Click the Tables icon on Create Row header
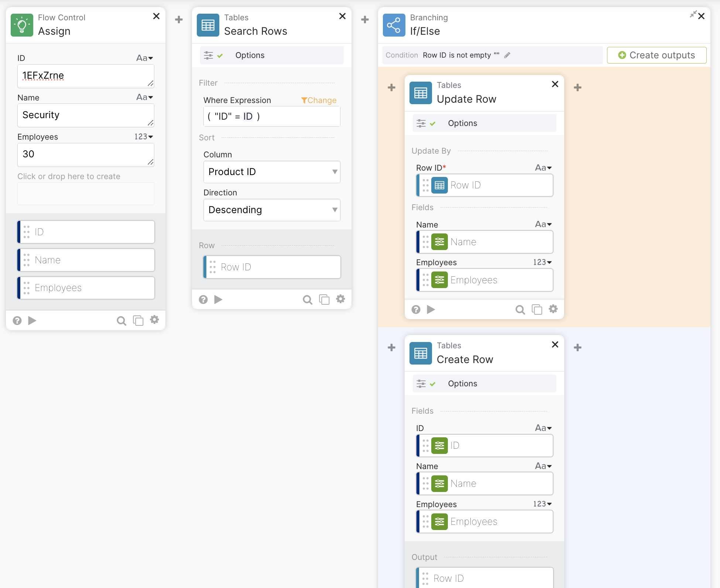The width and height of the screenshot is (720, 588). [x=420, y=353]
